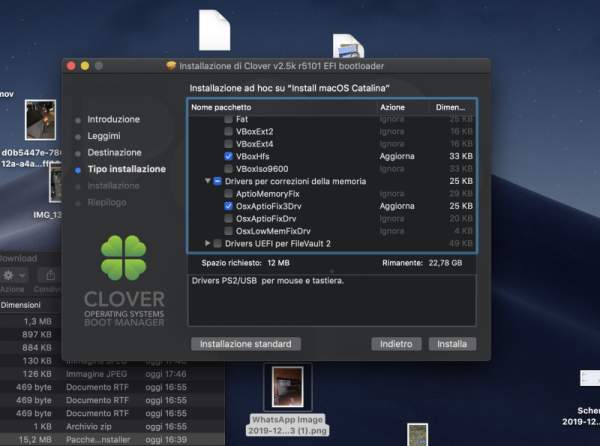600x446 pixels.
Task: Click the package icon in title bar
Action: pos(171,66)
